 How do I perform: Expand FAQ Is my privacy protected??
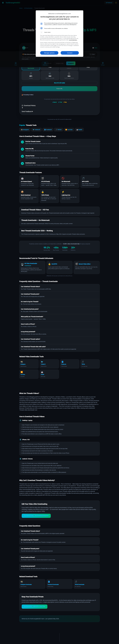coord(59,333)
